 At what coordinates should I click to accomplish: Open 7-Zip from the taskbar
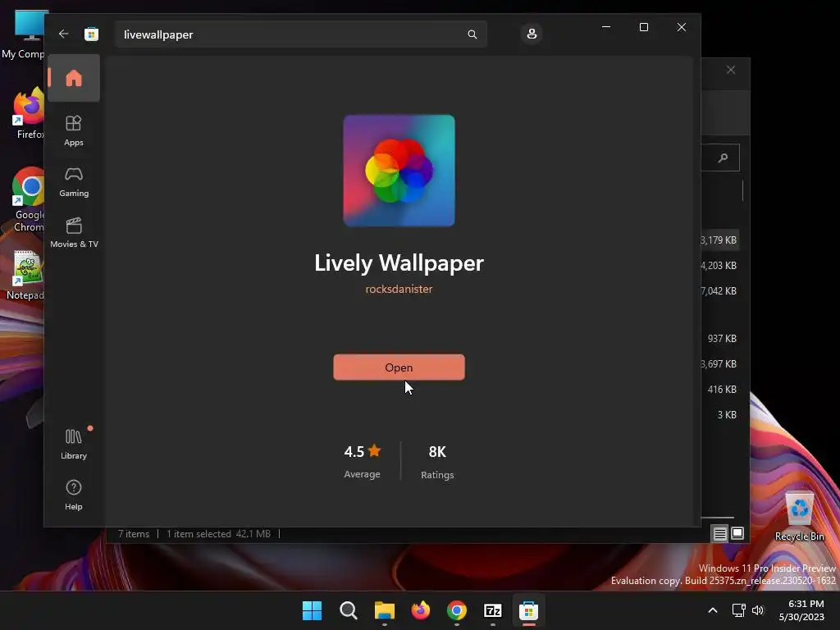492,610
